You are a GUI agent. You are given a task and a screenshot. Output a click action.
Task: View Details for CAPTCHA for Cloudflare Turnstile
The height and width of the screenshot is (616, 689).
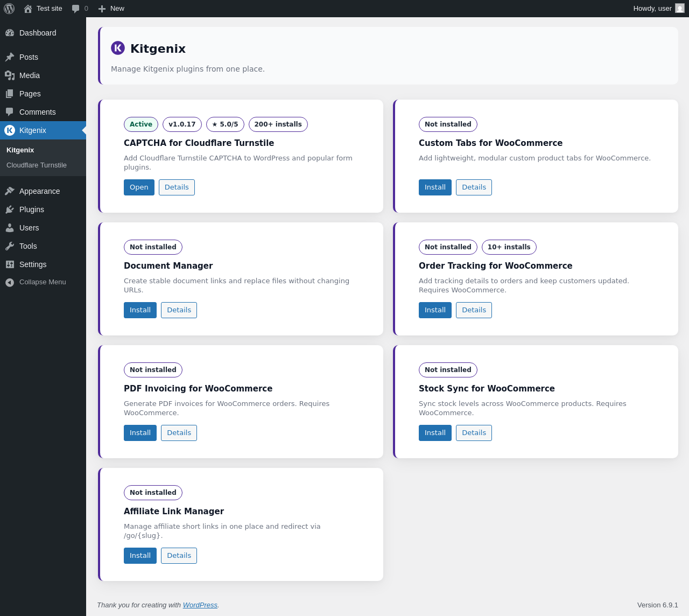(x=177, y=187)
